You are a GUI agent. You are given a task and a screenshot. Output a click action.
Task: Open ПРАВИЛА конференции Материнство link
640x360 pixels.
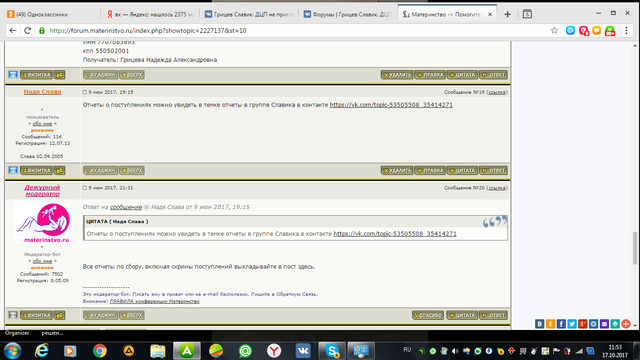click(x=155, y=301)
